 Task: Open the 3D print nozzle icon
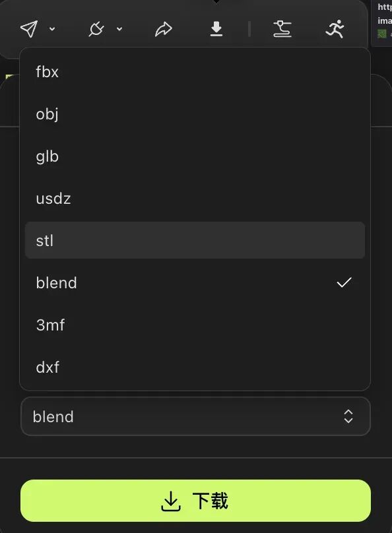(x=282, y=29)
